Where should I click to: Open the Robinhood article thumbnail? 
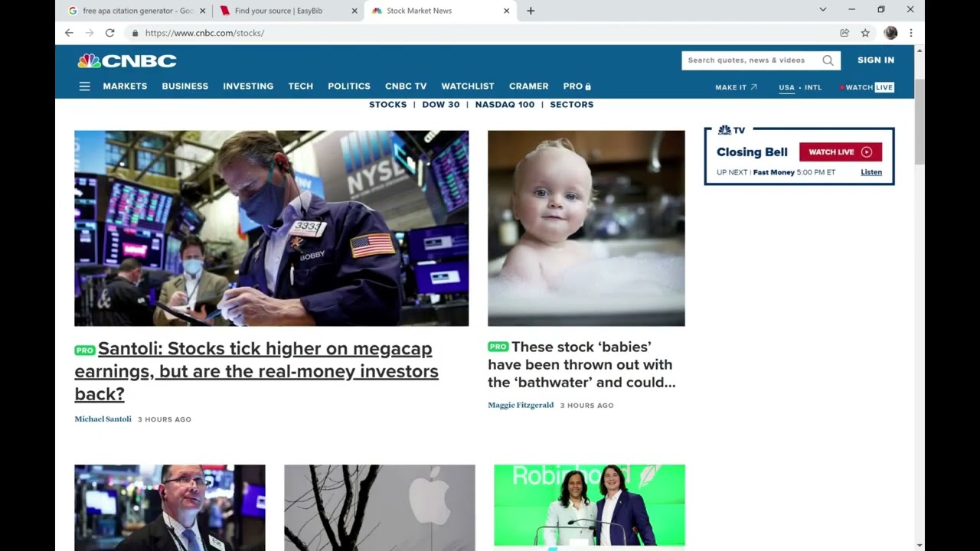tap(590, 507)
